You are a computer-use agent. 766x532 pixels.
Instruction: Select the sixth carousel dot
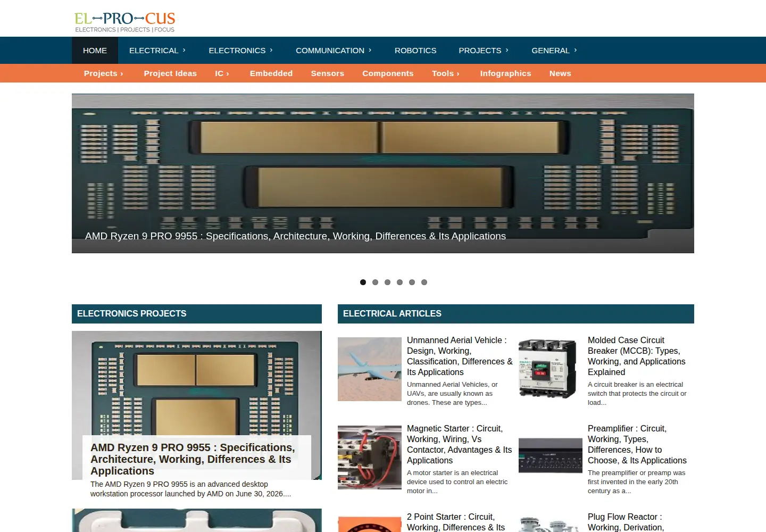424,282
